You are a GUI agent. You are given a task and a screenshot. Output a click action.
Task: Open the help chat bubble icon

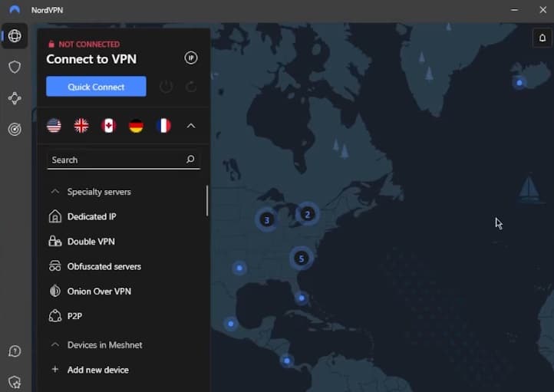15,351
